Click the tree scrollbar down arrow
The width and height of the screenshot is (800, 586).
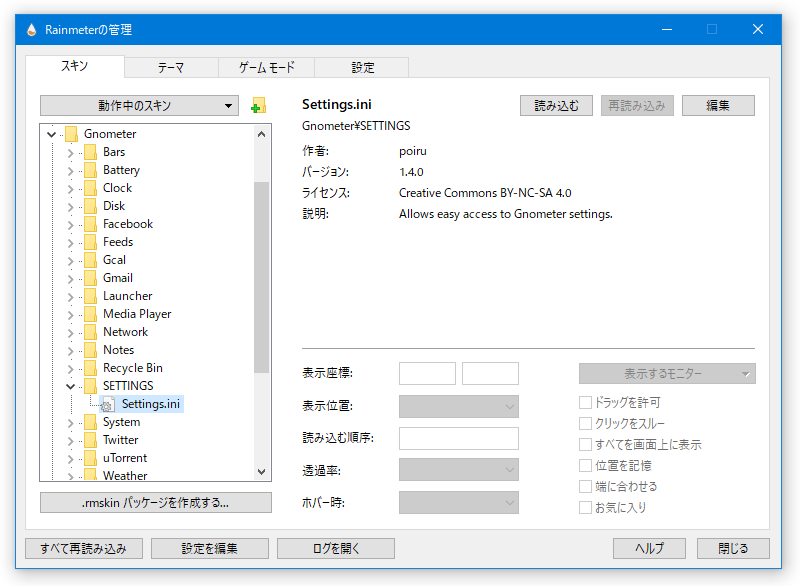coord(261,472)
